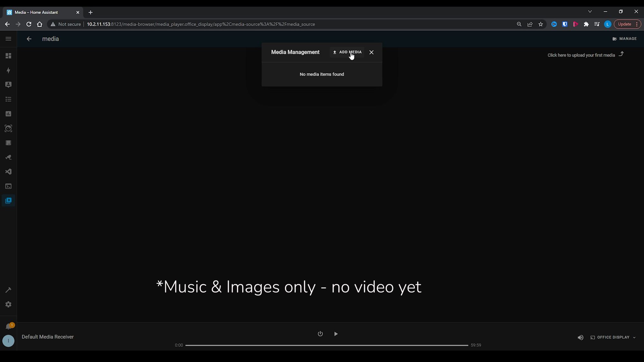The height and width of the screenshot is (362, 644).
Task: Close the Media Management dialog
Action: [x=372, y=52]
